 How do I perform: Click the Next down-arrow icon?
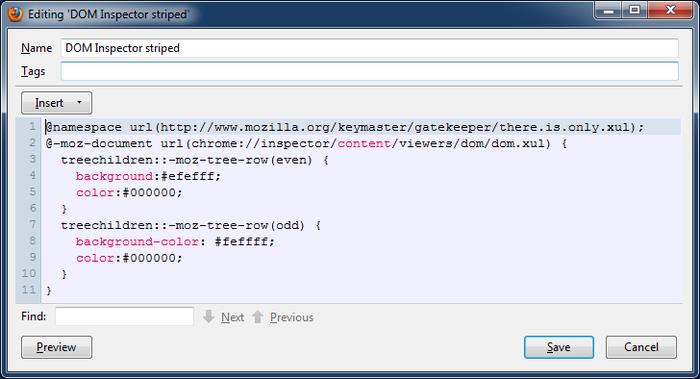pyautogui.click(x=208, y=317)
